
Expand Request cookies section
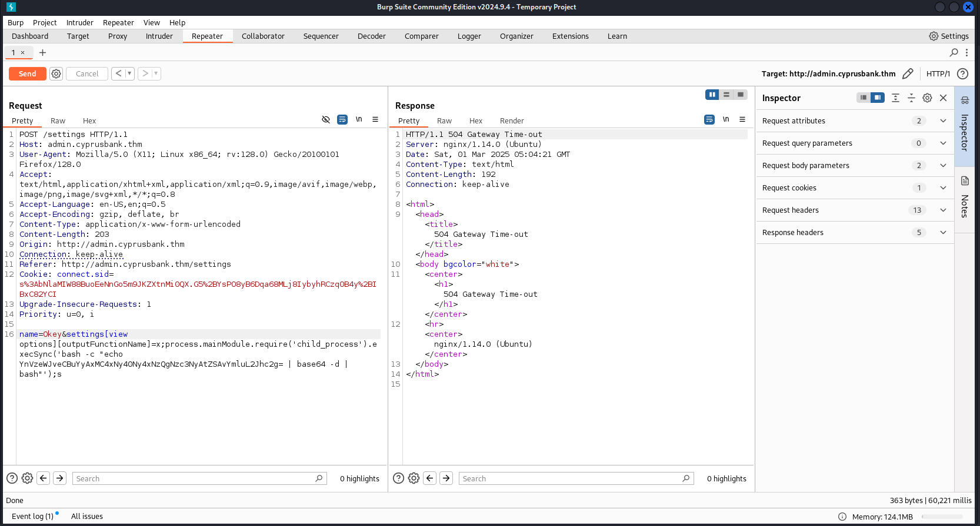(855, 187)
